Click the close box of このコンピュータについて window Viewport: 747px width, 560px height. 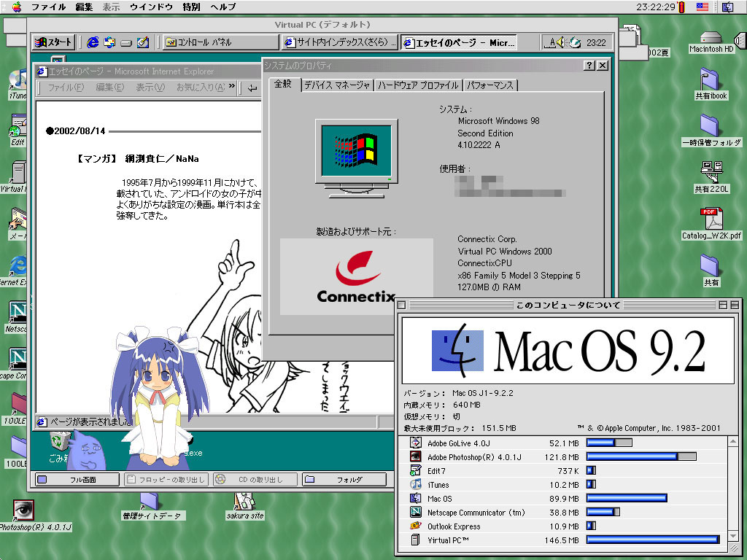tap(402, 305)
